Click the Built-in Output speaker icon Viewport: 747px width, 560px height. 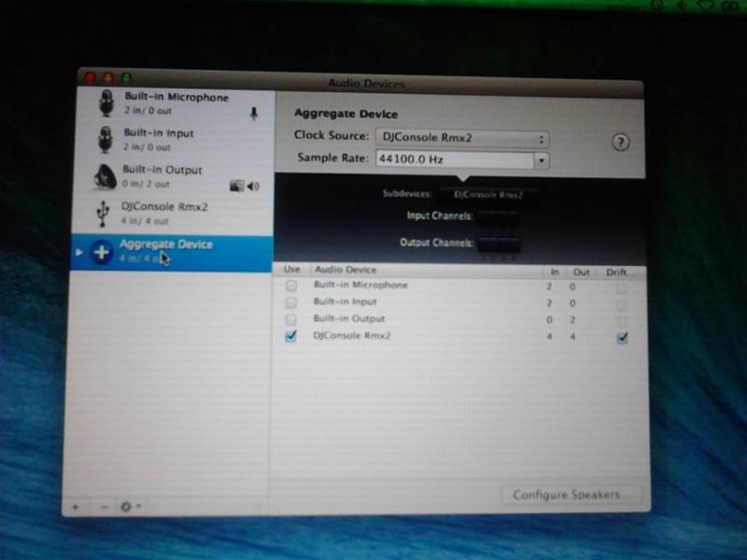click(105, 176)
